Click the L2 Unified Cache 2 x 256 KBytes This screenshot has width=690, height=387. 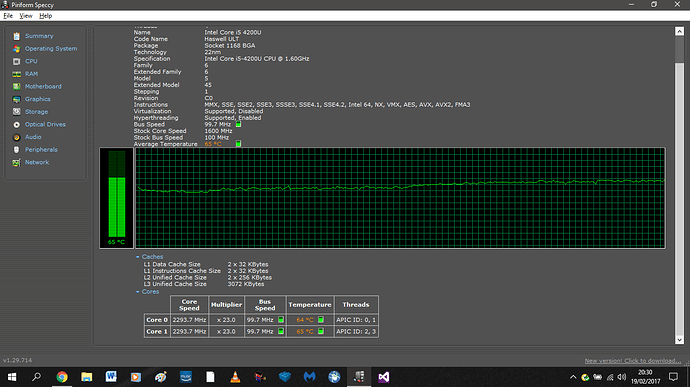click(250, 277)
